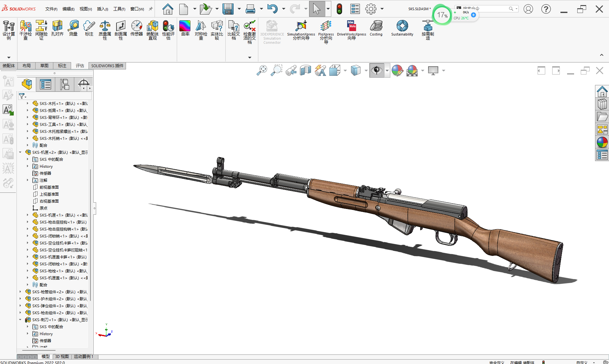Viewport: 609px width, 364px height.
Task: Open PropertyManager tab icon
Action: click(46, 84)
